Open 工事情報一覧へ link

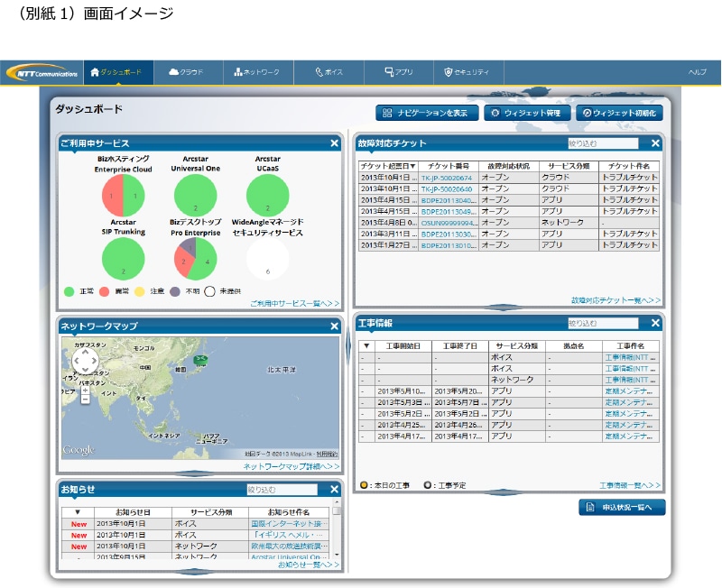click(630, 485)
